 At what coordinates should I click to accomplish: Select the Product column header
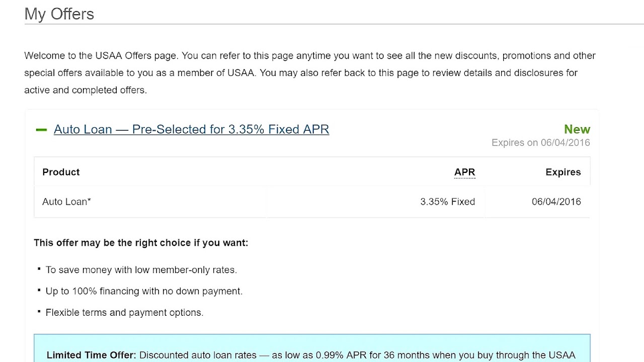click(61, 172)
